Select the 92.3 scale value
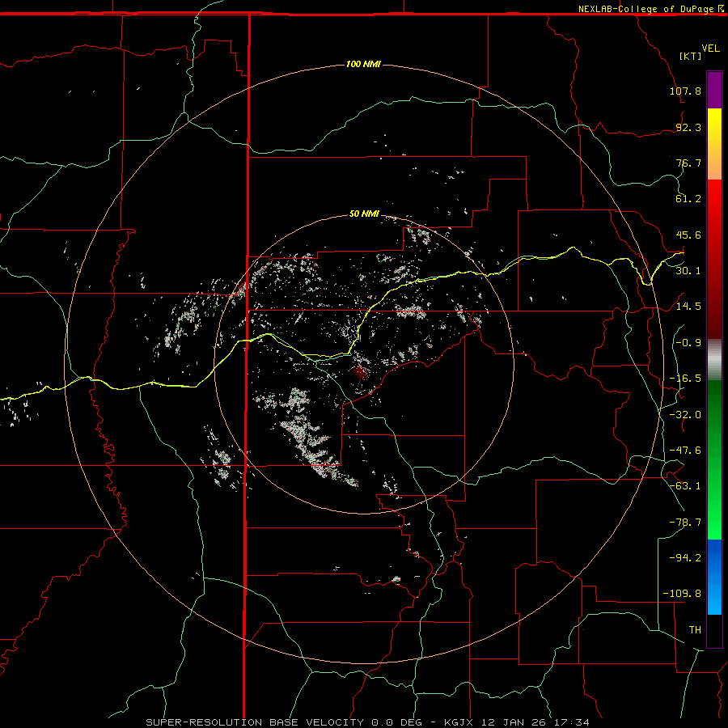Viewport: 728px width, 728px height. [688, 127]
